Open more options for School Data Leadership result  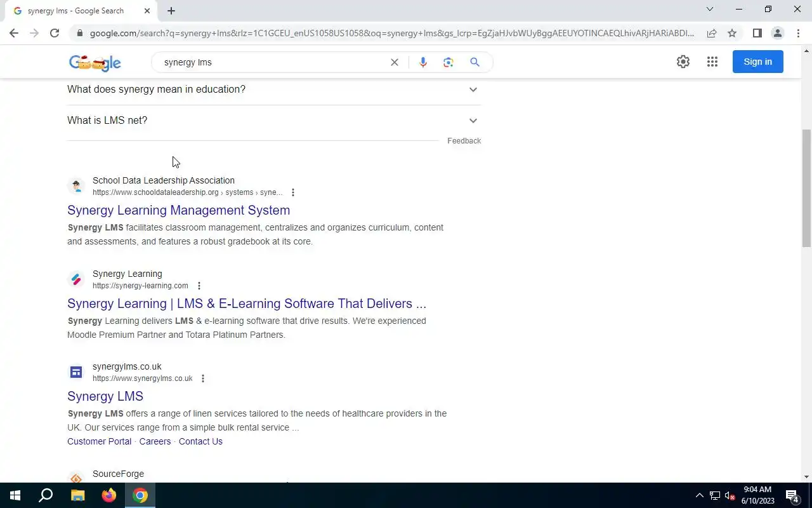[x=292, y=192]
